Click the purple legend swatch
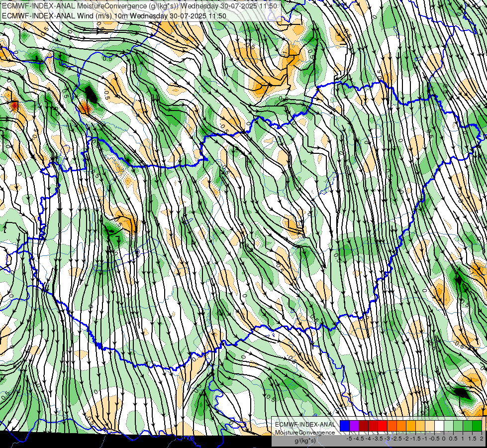487x448 pixels. (354, 426)
